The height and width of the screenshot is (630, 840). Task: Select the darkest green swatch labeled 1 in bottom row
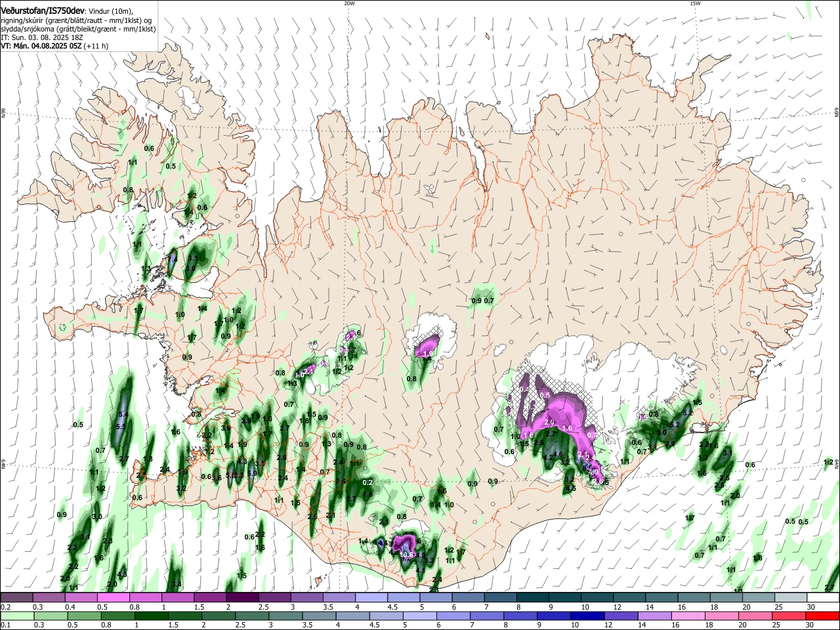[x=151, y=616]
